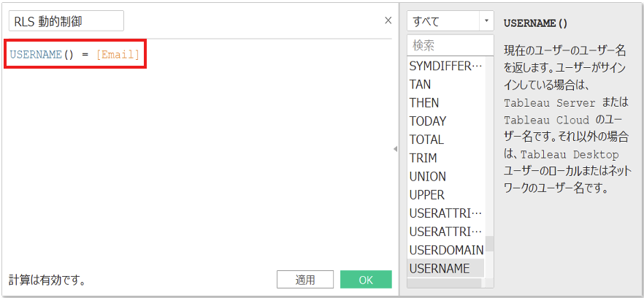This screenshot has width=644, height=298.
Task: Choose the UNION function
Action: 428,176
